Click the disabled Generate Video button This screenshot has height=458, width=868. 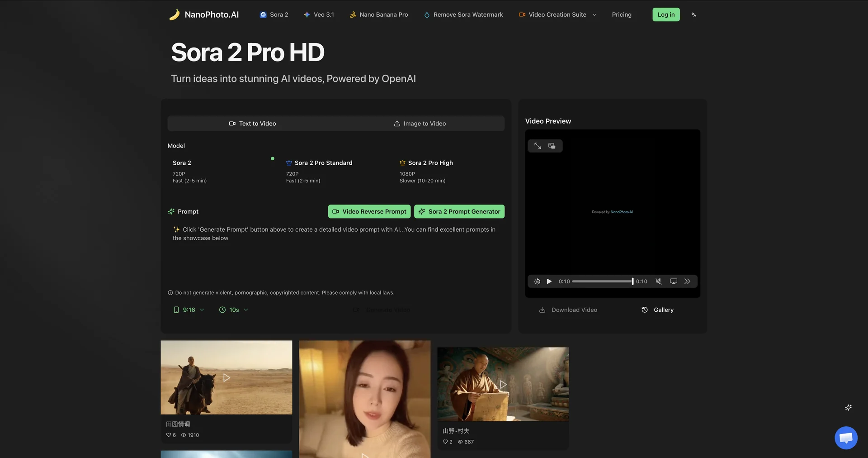(382, 310)
